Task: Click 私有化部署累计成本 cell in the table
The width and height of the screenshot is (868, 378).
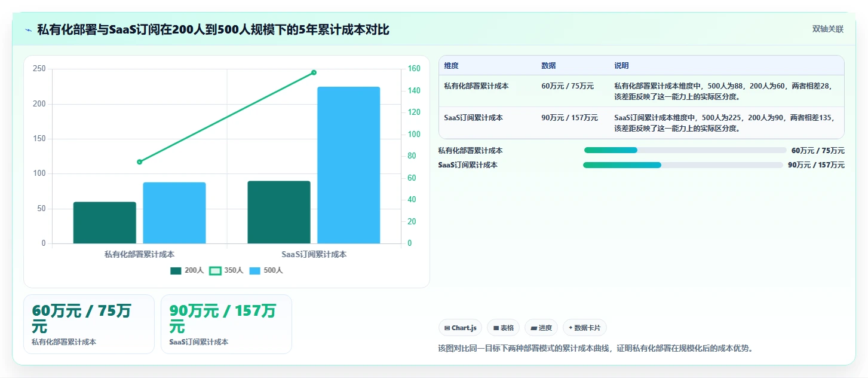Action: pyautogui.click(x=476, y=86)
